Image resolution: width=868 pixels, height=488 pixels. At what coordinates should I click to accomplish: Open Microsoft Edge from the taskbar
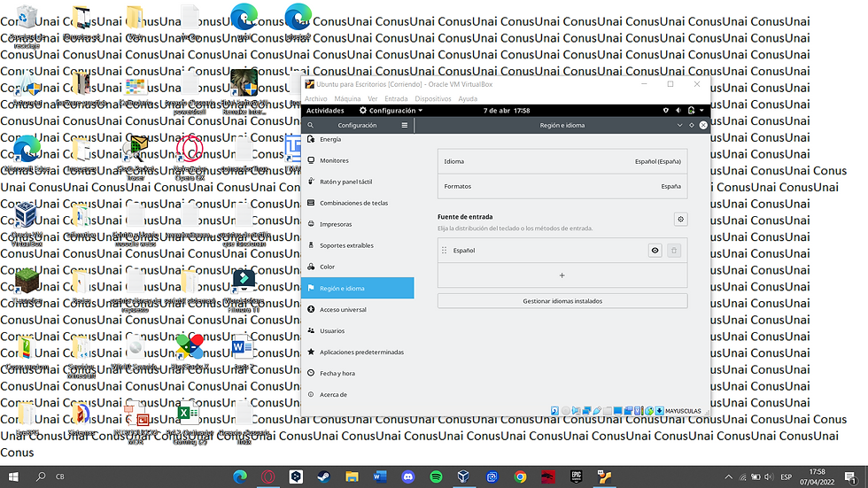(240, 476)
